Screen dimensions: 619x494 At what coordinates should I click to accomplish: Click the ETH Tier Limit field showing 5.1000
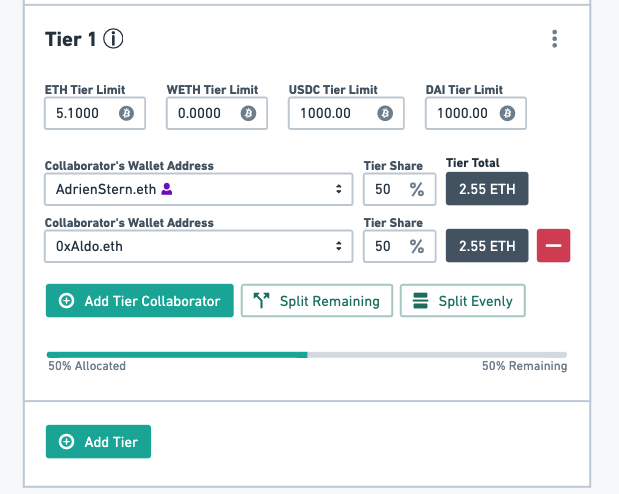coord(95,113)
